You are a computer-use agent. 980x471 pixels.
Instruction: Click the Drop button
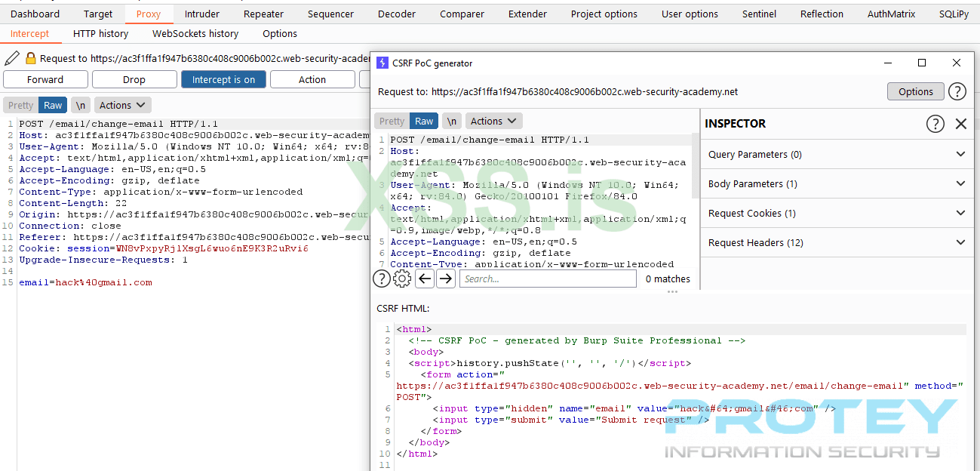[134, 79]
